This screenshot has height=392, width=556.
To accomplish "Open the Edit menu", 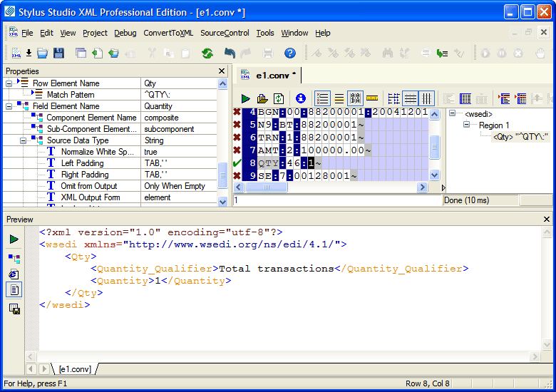I will (46, 33).
